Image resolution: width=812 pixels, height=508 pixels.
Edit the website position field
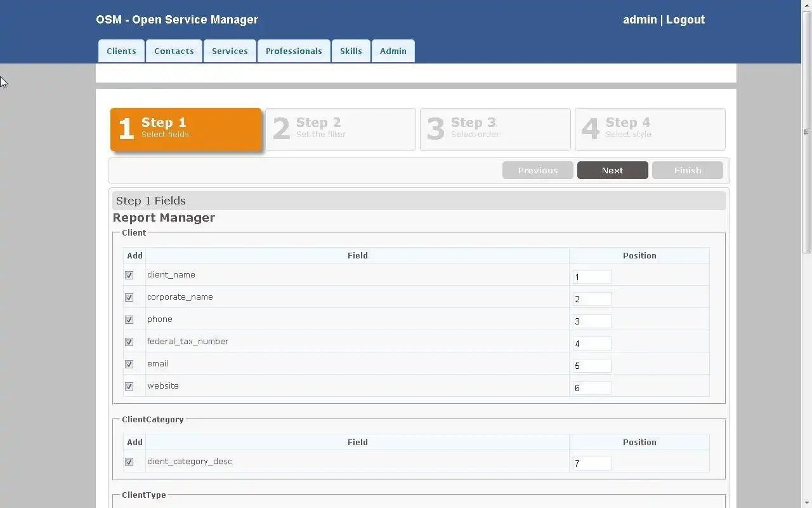(592, 388)
